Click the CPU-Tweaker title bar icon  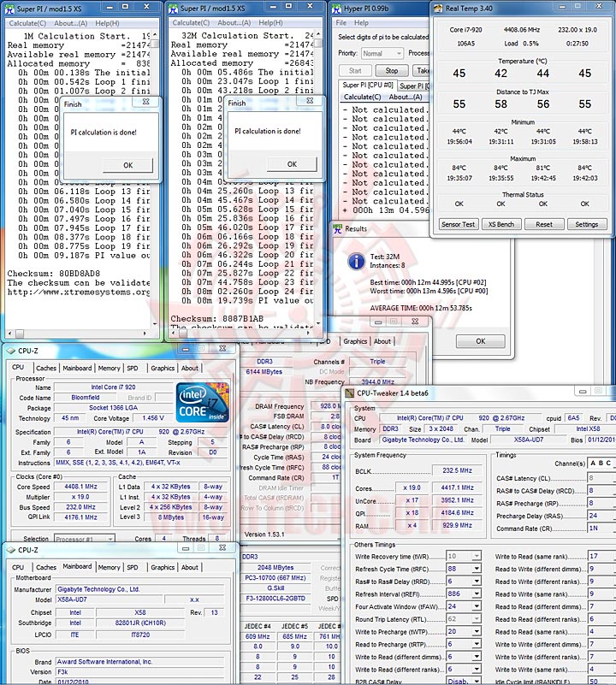tap(349, 393)
